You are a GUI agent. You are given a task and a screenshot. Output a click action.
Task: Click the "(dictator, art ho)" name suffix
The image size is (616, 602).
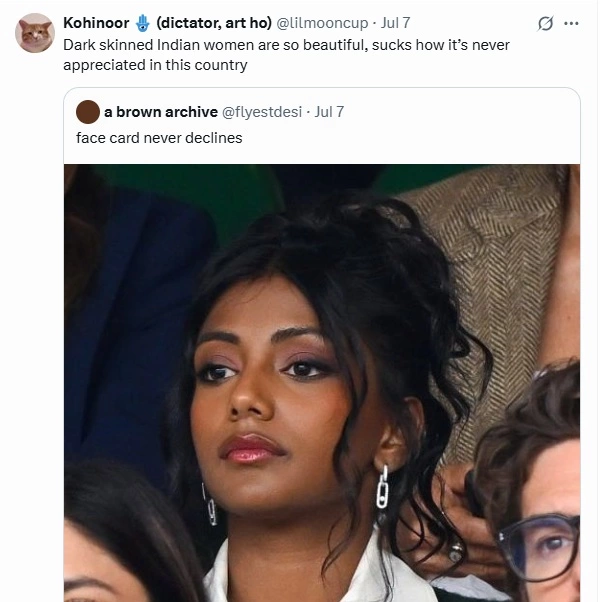click(x=214, y=23)
